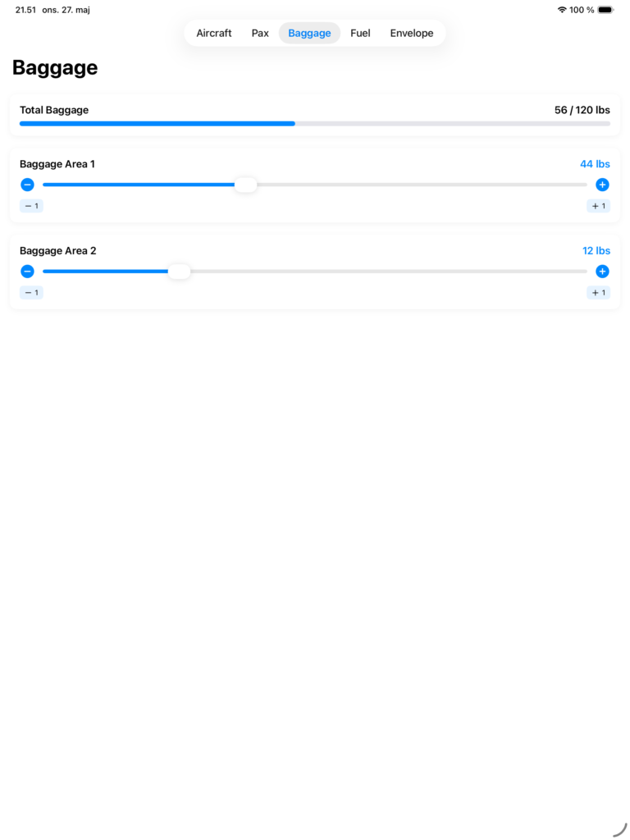Click the −1 stepper under Baggage Area 2
This screenshot has height=840, width=630.
pyautogui.click(x=32, y=293)
